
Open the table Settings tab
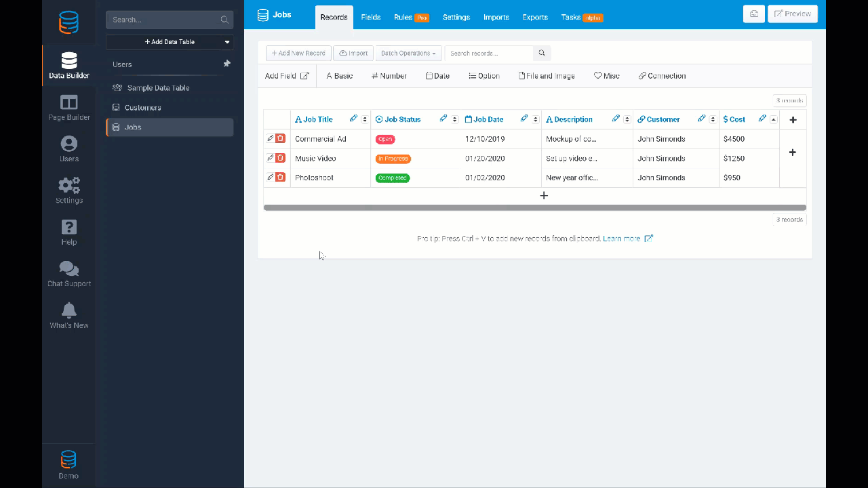coord(456,17)
